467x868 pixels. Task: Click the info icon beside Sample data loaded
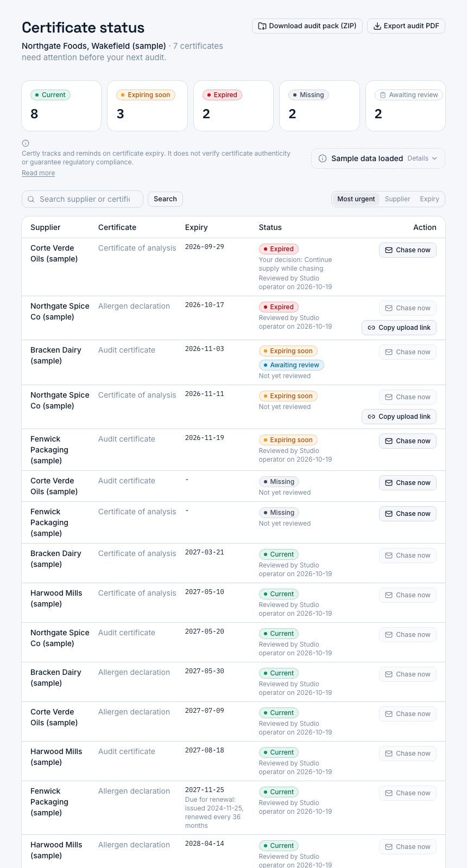pyautogui.click(x=323, y=158)
